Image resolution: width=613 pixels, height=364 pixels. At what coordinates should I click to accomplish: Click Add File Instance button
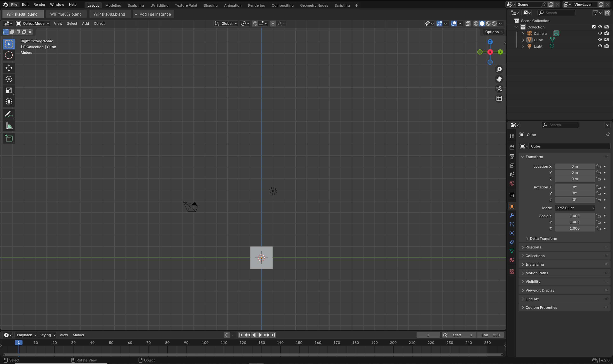(x=153, y=14)
